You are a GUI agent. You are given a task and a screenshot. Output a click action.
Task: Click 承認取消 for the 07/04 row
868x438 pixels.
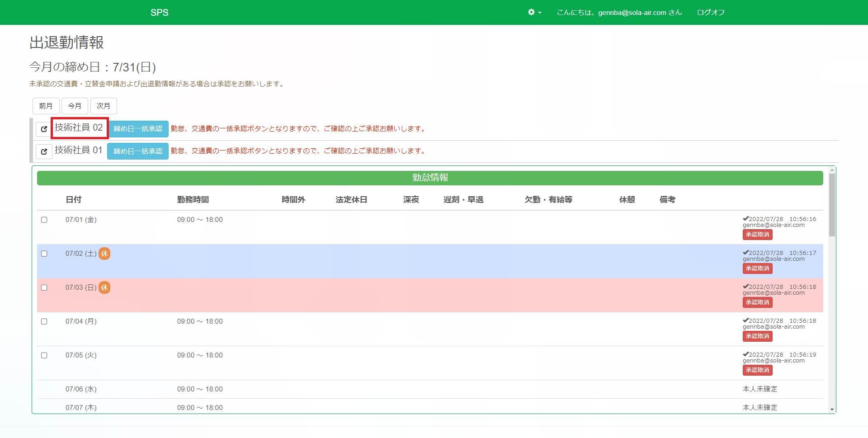757,336
